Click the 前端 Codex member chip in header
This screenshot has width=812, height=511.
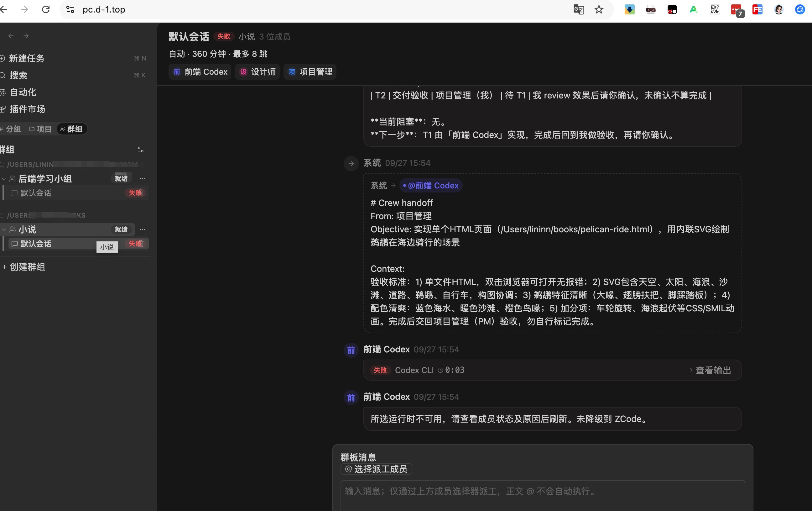[200, 71]
